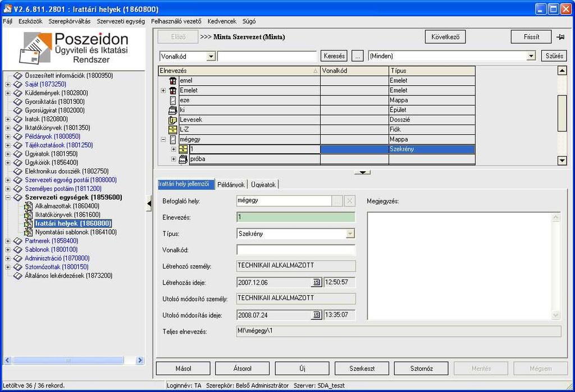Select Irattári hely jellemzői tab
The image size is (575, 392).
tap(186, 184)
